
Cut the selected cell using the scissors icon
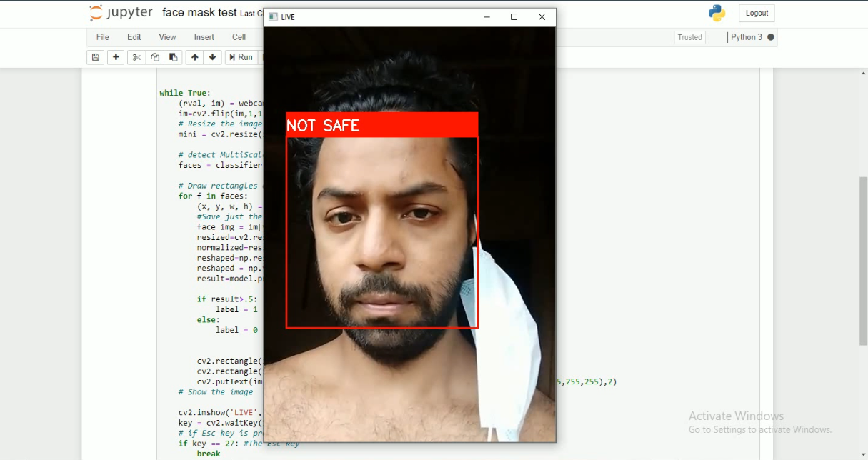(136, 57)
